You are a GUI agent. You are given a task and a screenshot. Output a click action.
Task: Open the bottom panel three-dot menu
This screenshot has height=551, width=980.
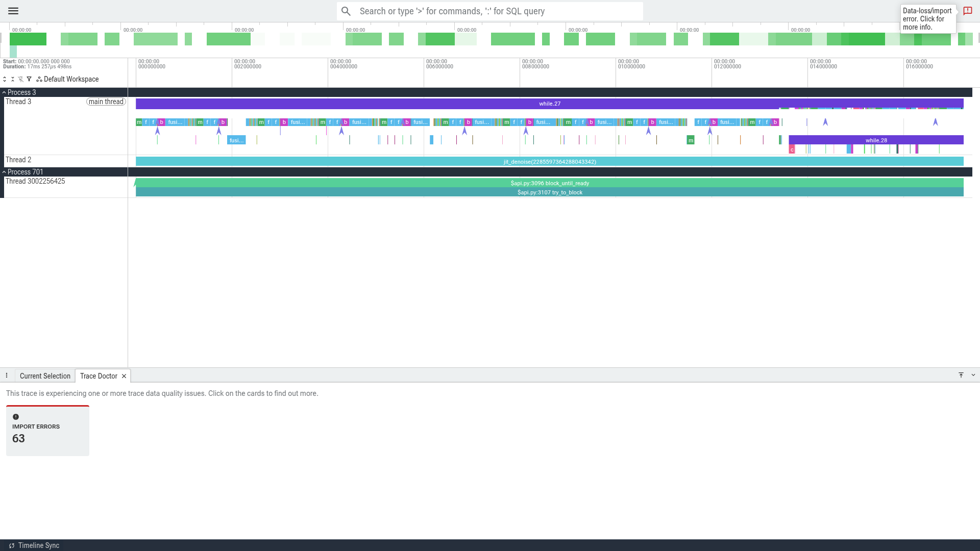[7, 375]
